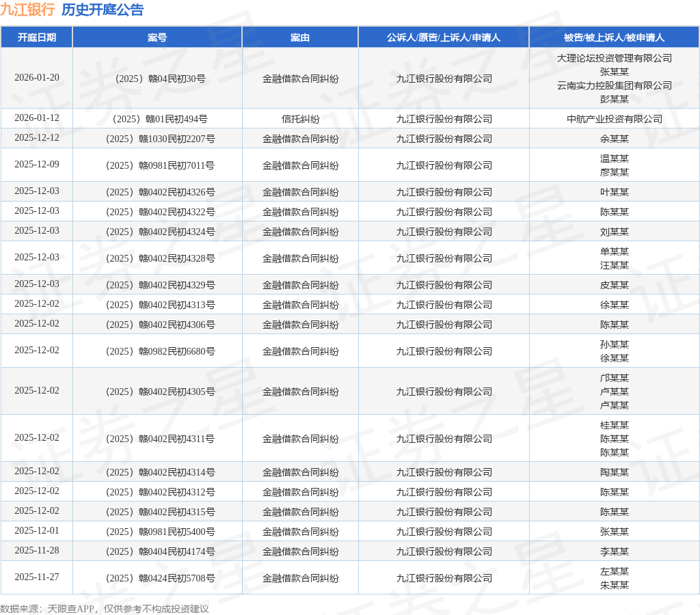Click defendant 云南实力控股集团有限公司
700x615 pixels.
[x=615, y=85]
